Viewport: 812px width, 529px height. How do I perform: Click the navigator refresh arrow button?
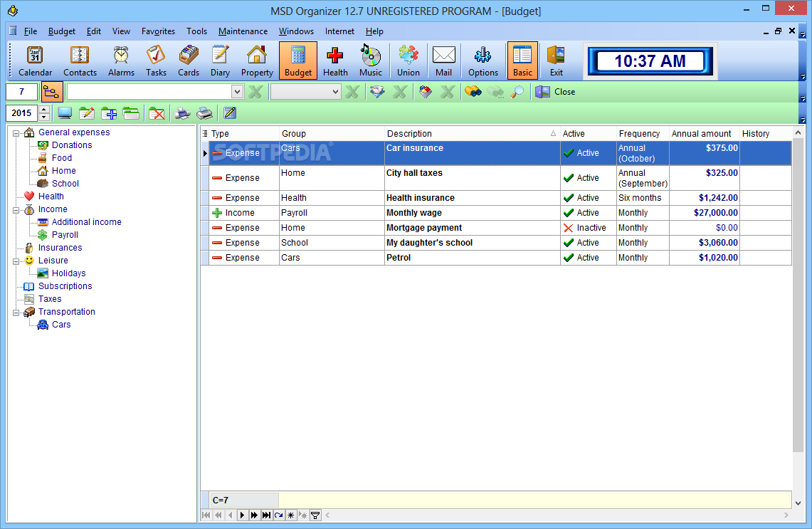click(278, 515)
